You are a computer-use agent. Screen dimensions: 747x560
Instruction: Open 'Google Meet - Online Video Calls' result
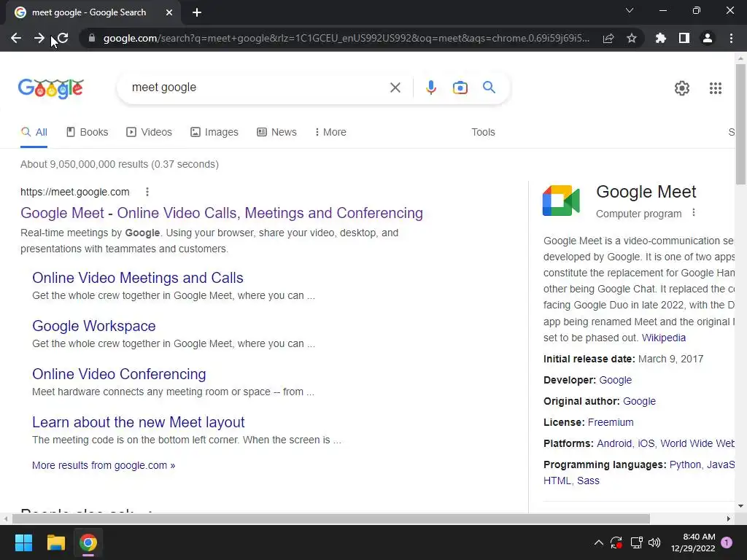[x=222, y=213]
